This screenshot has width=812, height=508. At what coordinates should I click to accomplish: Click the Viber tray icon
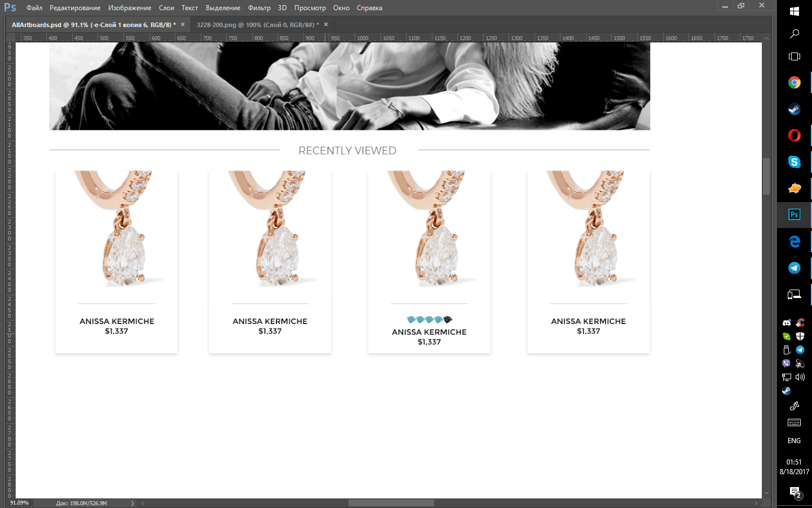tap(787, 364)
